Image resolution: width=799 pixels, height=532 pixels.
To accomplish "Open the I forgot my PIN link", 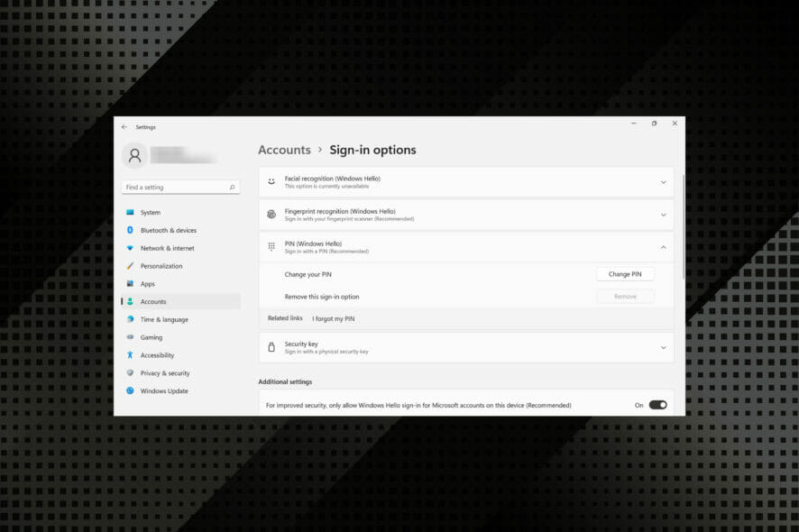I will click(x=334, y=319).
